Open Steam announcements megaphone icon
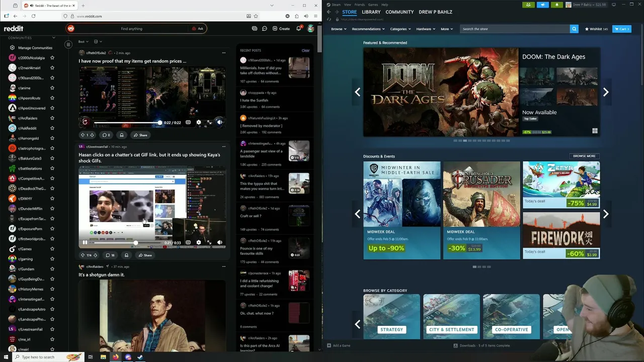 [x=542, y=5]
